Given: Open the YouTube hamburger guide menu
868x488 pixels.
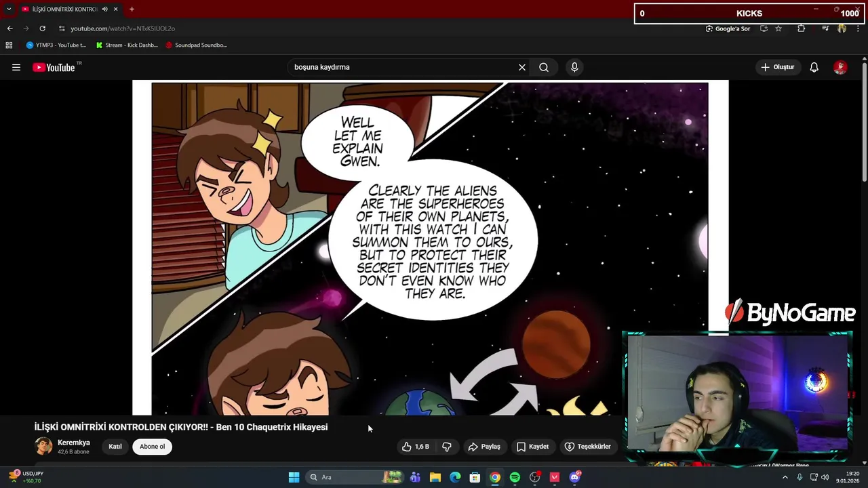Looking at the screenshot, I should [16, 67].
